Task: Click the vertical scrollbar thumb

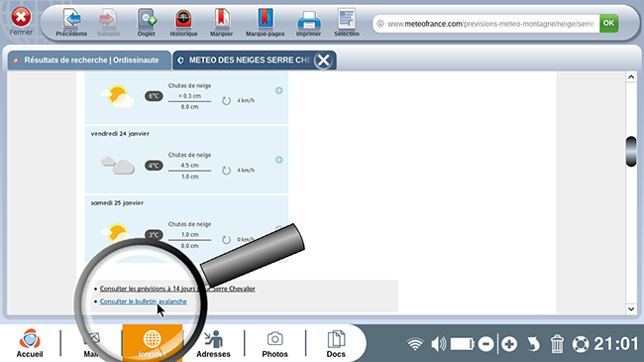Action: (x=631, y=152)
